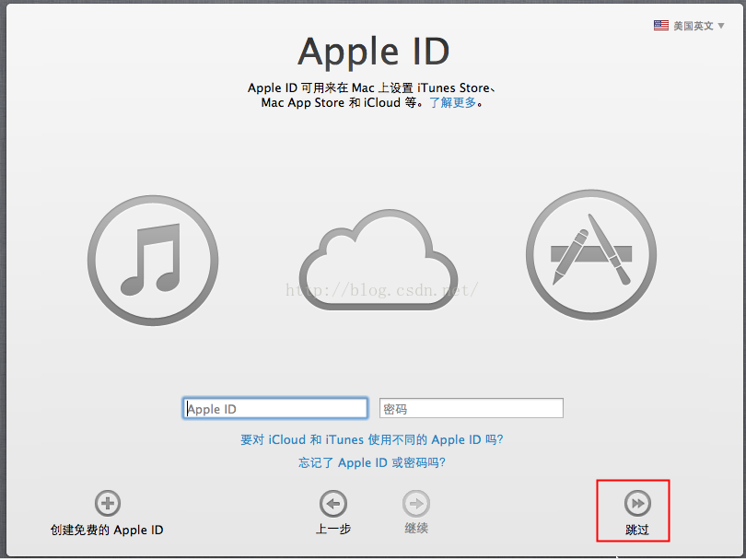The image size is (746, 560).
Task: Click the 继续 label
Action: 416,529
